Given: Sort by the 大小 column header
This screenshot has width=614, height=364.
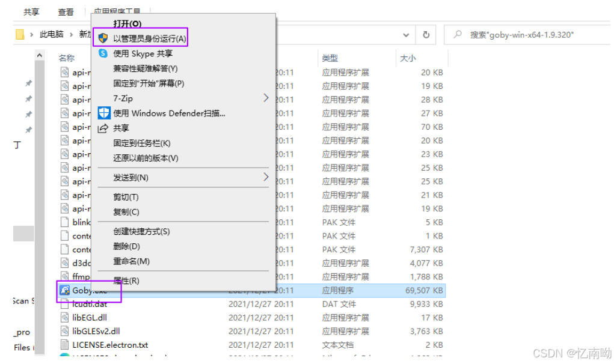Looking at the screenshot, I should (x=408, y=58).
